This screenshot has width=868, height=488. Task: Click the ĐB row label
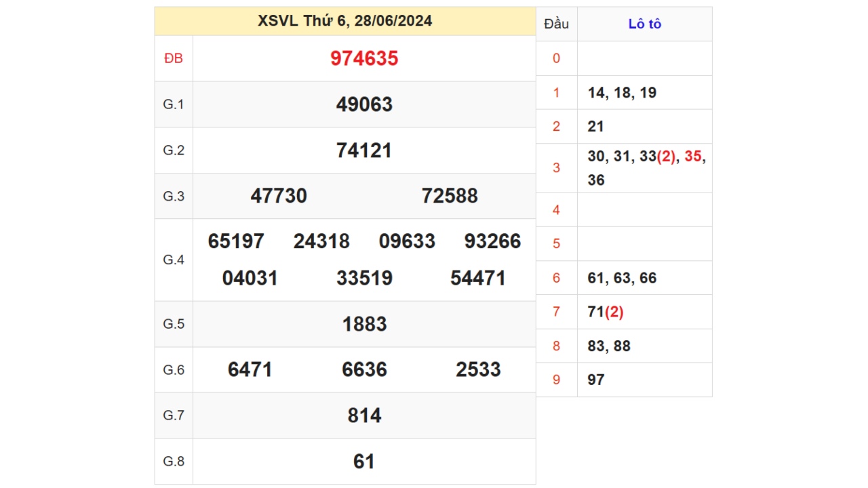click(x=174, y=59)
